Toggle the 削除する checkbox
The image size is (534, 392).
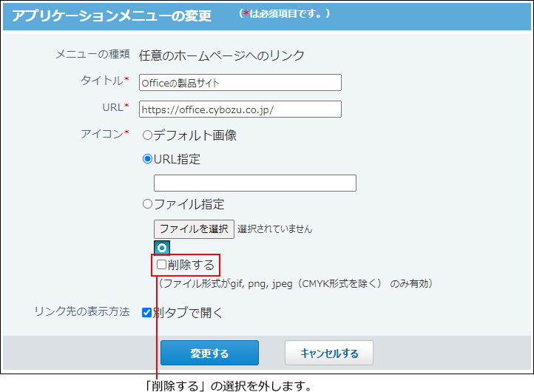tap(161, 265)
